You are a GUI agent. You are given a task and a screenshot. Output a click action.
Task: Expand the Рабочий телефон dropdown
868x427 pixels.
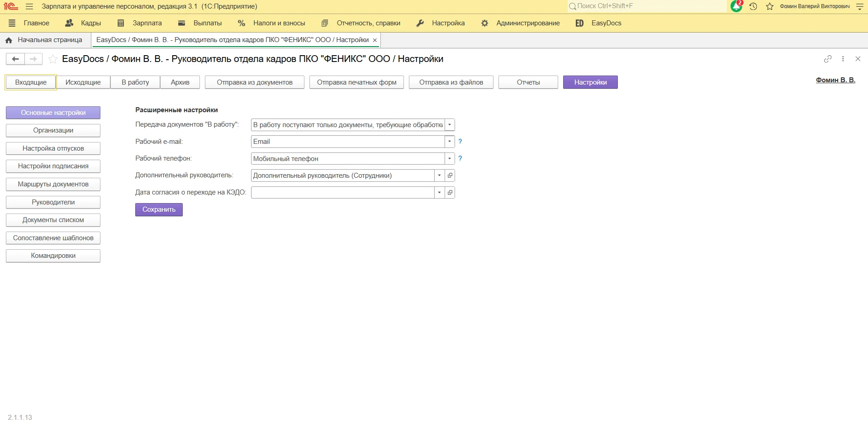450,159
